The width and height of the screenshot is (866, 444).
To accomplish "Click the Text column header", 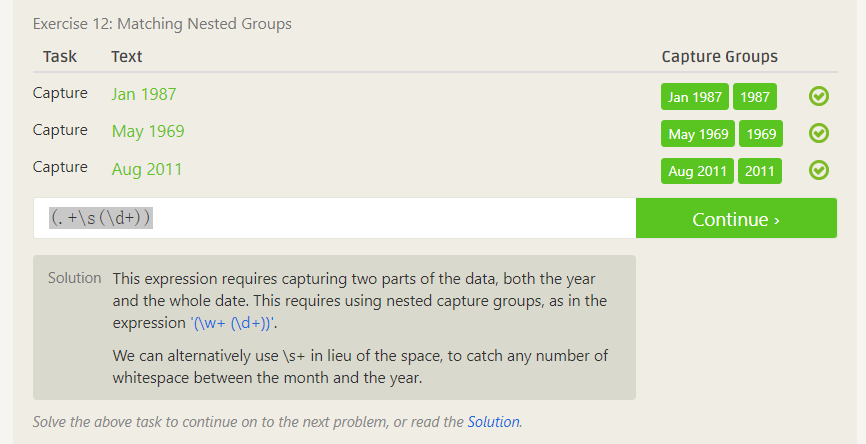I will click(127, 57).
